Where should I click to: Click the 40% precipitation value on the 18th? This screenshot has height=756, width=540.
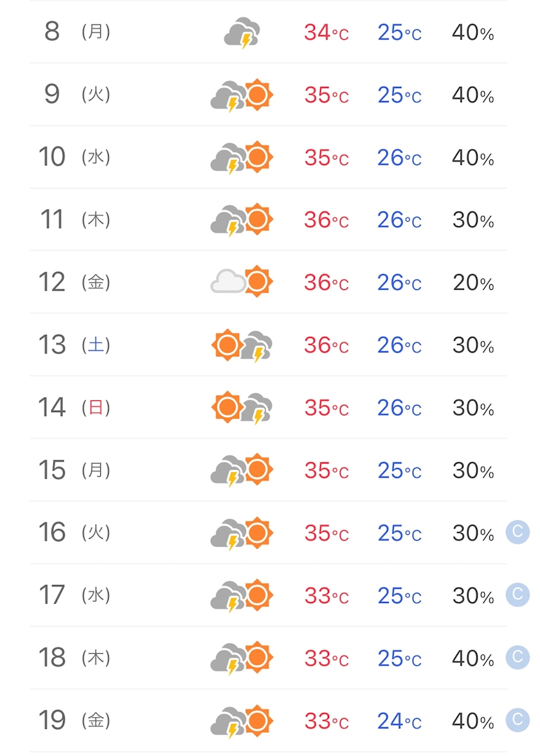tap(473, 658)
